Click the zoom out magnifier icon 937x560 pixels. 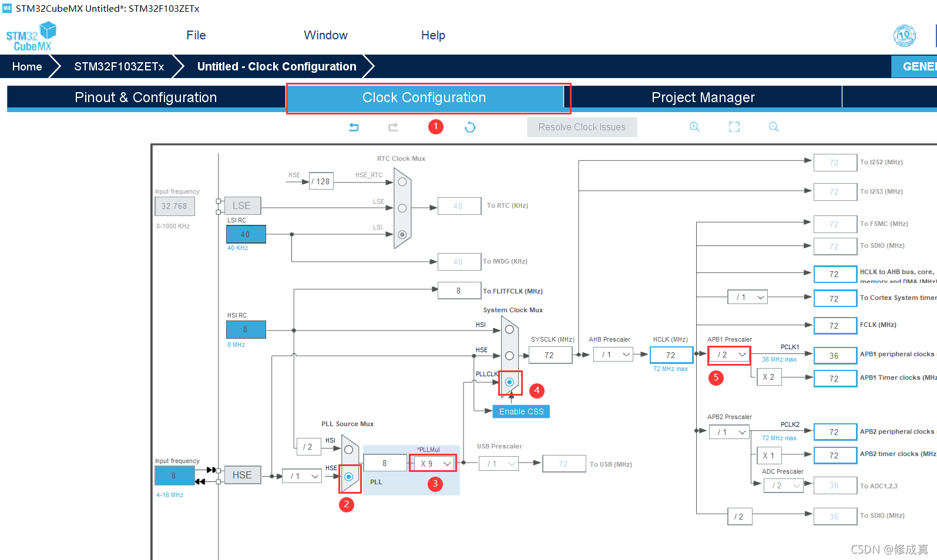pos(774,127)
